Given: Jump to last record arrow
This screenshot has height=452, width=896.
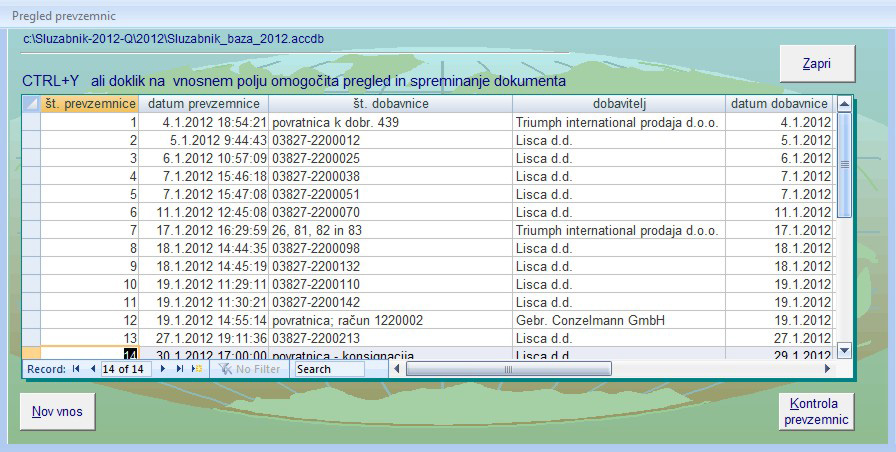Looking at the screenshot, I should pos(180,369).
